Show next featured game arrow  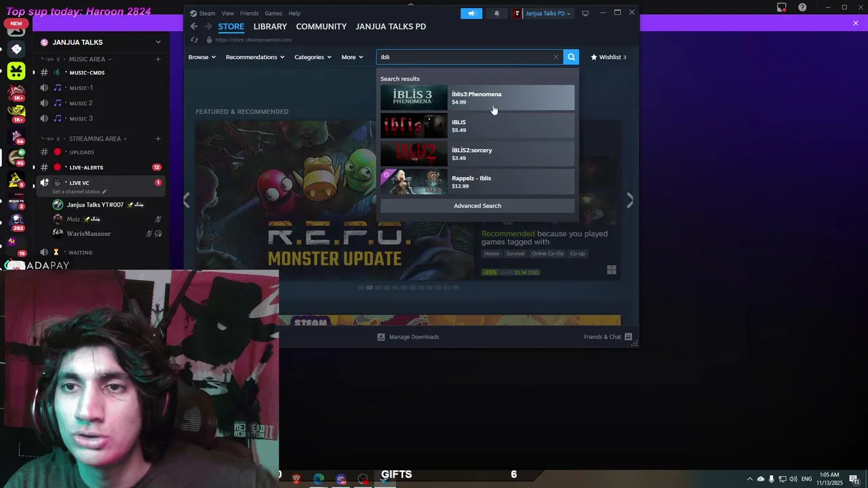(x=630, y=201)
